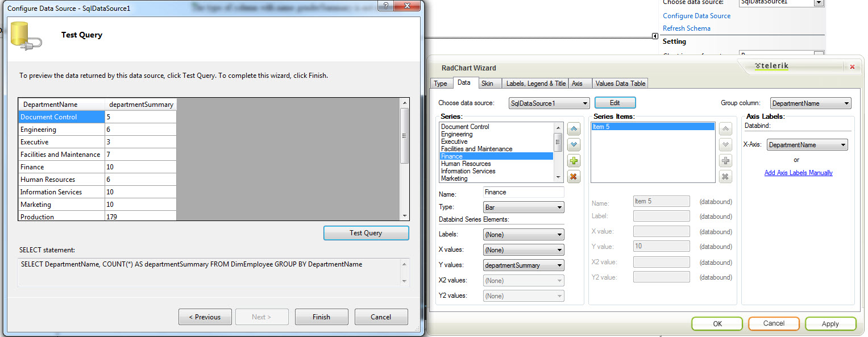Cancel the RadChart Wizard
868x337 pixels.
pyautogui.click(x=774, y=323)
